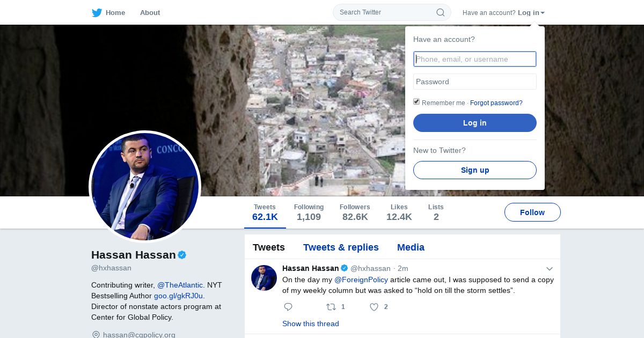Open the Media tab
The height and width of the screenshot is (338, 644).
[411, 247]
